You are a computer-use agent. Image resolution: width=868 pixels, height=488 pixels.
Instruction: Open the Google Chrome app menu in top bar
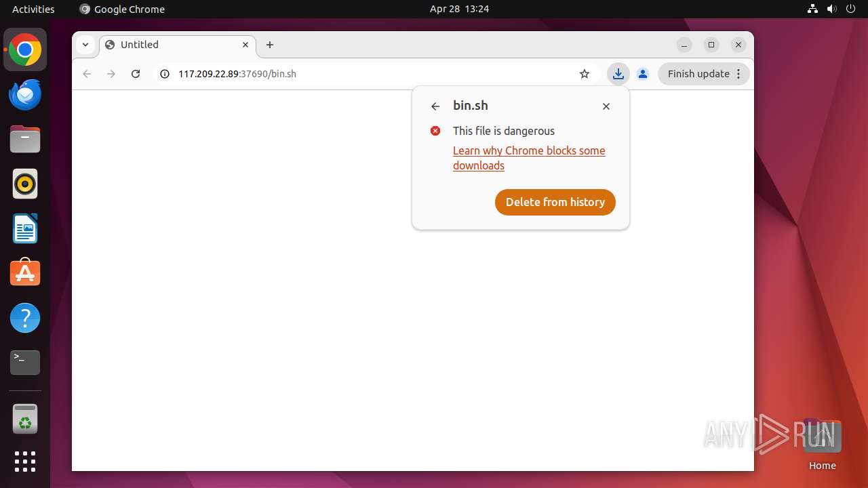(122, 9)
